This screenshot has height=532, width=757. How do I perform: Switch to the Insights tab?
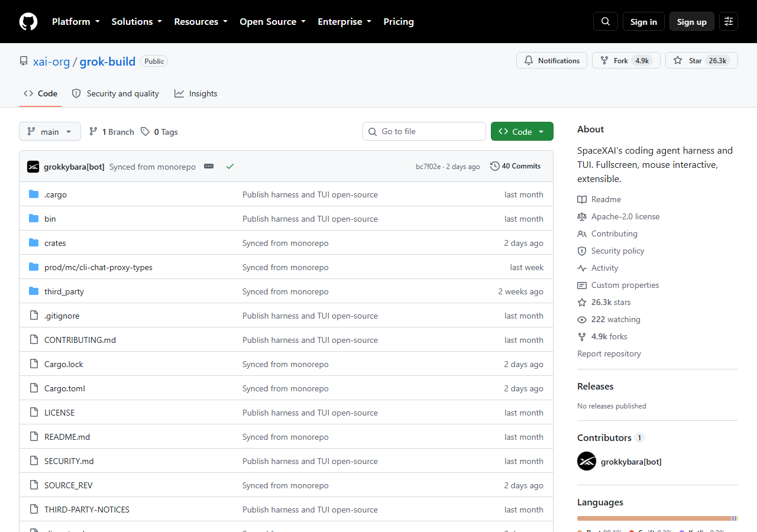pyautogui.click(x=196, y=93)
